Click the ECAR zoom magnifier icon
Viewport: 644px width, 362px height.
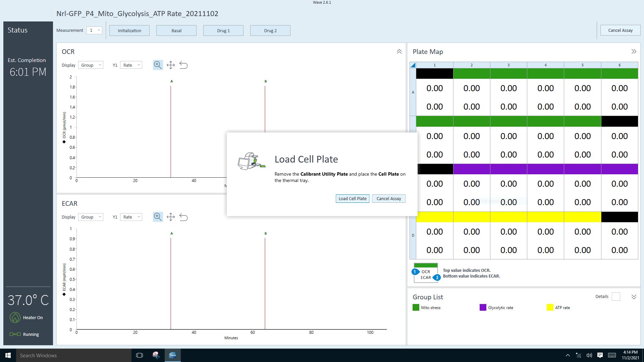click(158, 217)
